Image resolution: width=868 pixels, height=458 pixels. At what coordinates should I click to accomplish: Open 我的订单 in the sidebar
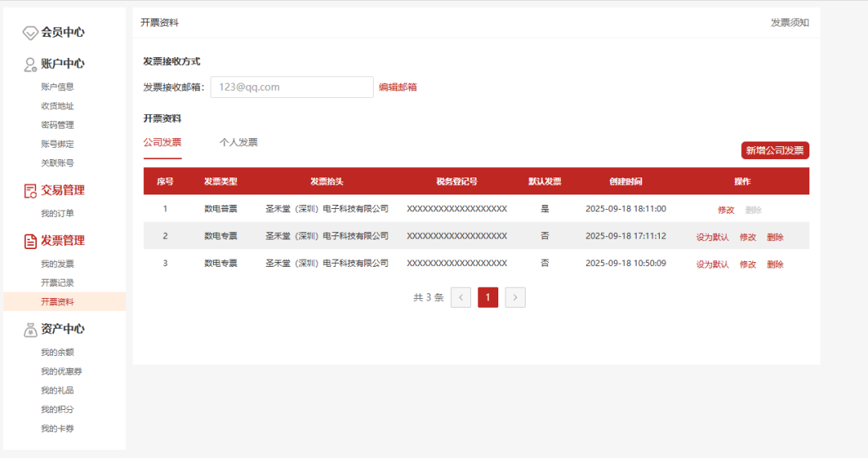click(57, 214)
